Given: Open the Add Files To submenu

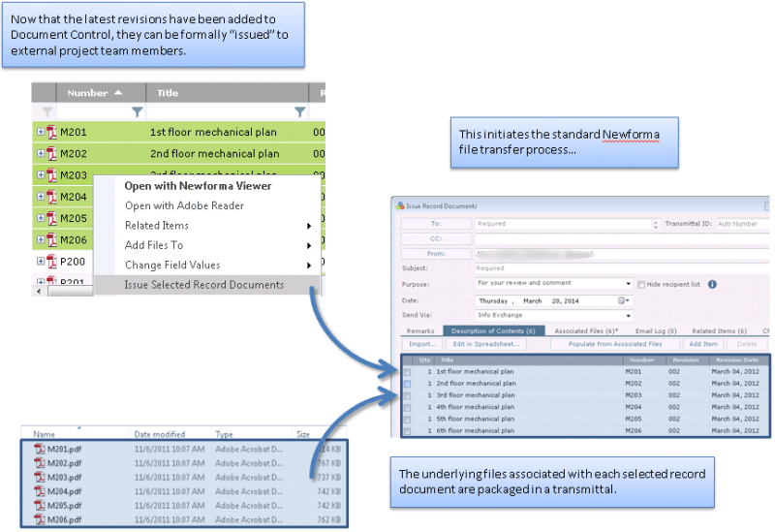Looking at the screenshot, I should (207, 245).
